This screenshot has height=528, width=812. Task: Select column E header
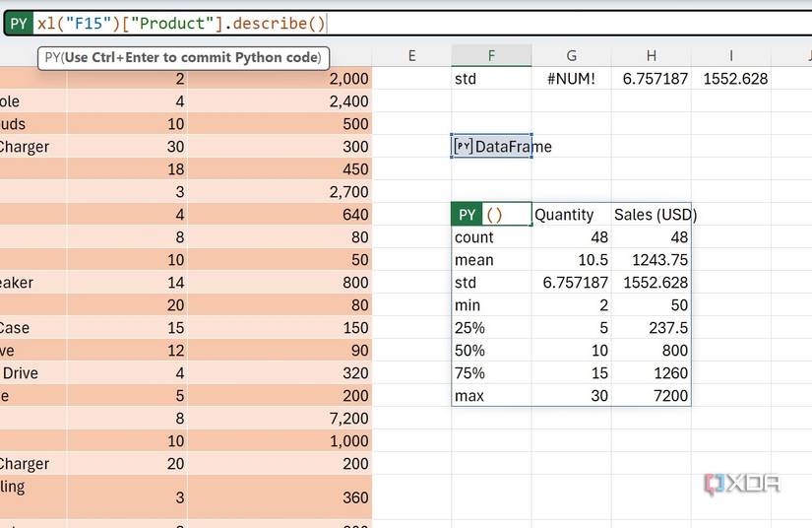pyautogui.click(x=411, y=55)
